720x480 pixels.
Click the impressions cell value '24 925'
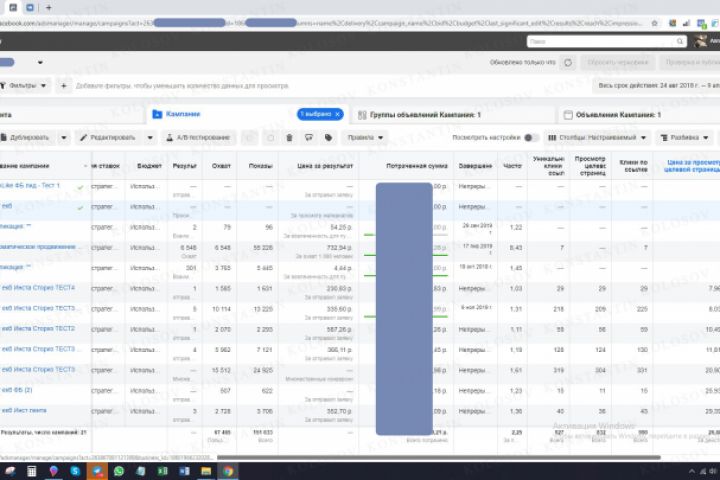263,370
